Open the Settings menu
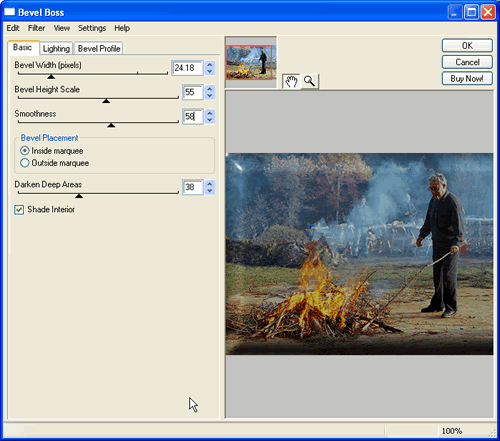Image resolution: width=500 pixels, height=441 pixels. [92, 28]
